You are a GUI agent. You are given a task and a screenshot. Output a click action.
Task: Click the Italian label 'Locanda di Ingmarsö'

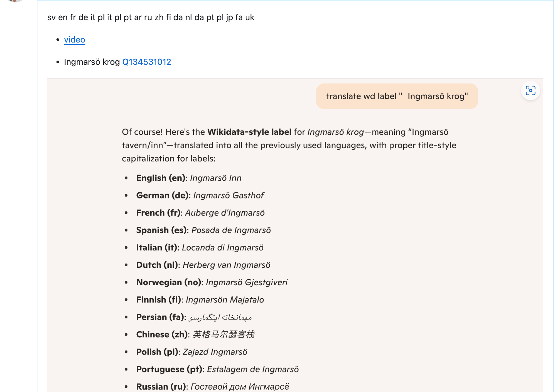pos(222,248)
